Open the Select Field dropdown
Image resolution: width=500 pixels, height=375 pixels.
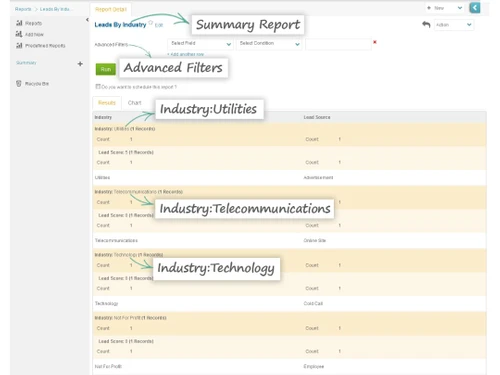[200, 44]
